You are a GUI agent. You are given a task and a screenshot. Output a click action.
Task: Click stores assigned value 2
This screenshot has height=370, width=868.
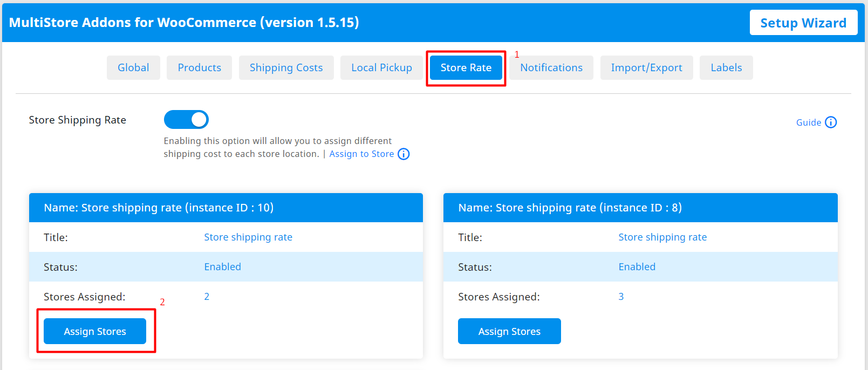[x=207, y=297]
